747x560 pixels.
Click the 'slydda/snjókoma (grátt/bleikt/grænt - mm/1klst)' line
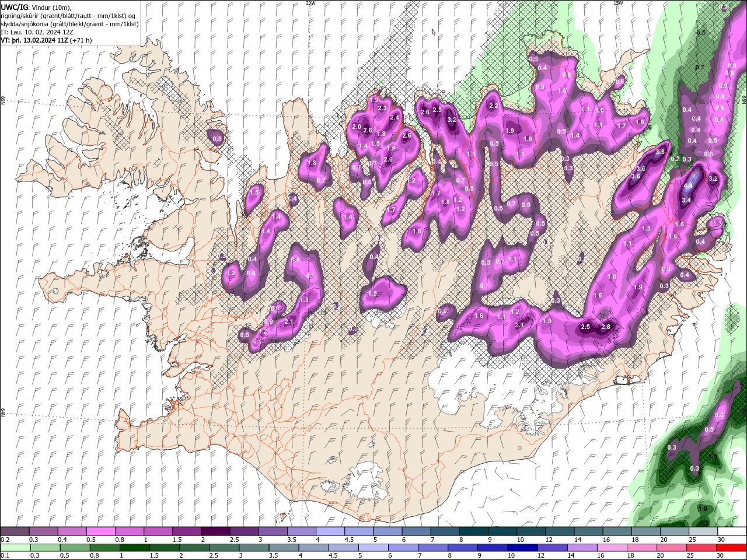pos(70,24)
